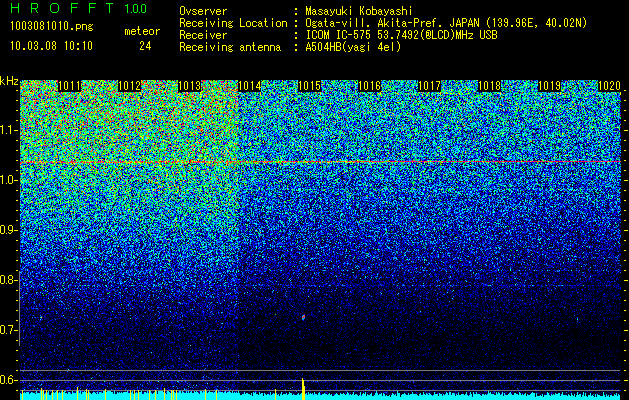Click the meteor label
629x400 pixels.
click(142, 31)
